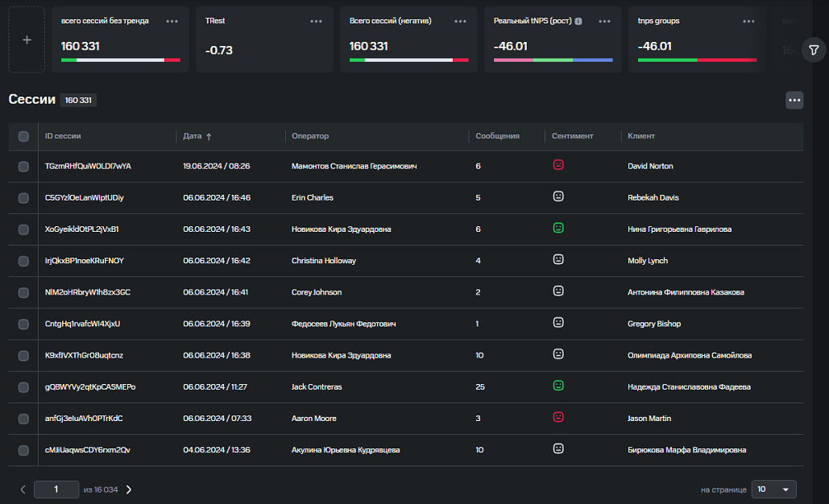Open three-dot menu of tnps groups card
This screenshot has height=504, width=829.
click(748, 21)
